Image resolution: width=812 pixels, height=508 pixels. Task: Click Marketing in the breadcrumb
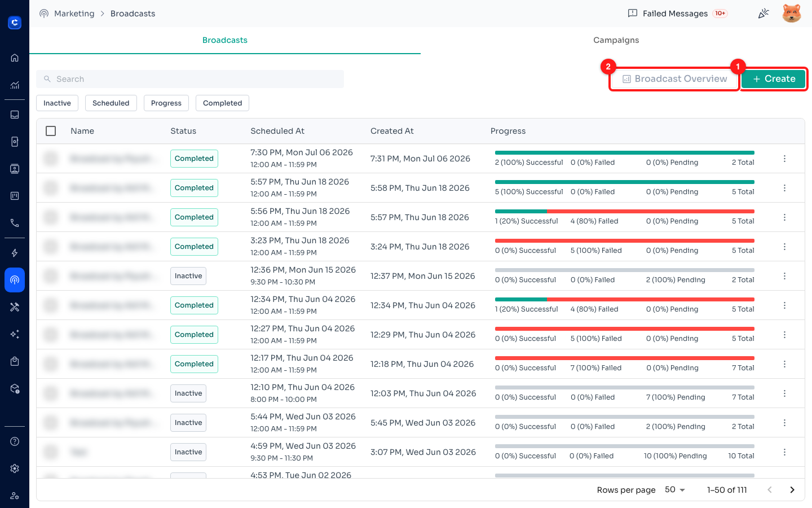pyautogui.click(x=74, y=14)
